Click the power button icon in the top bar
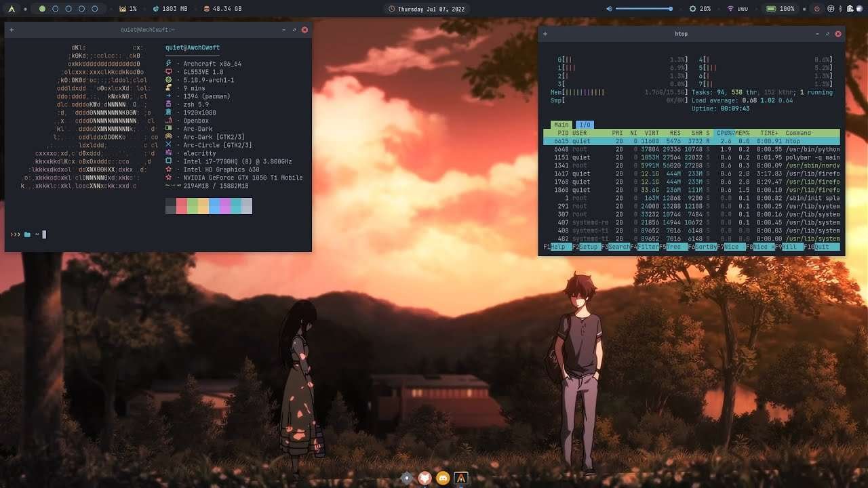This screenshot has width=868, height=488. click(816, 9)
